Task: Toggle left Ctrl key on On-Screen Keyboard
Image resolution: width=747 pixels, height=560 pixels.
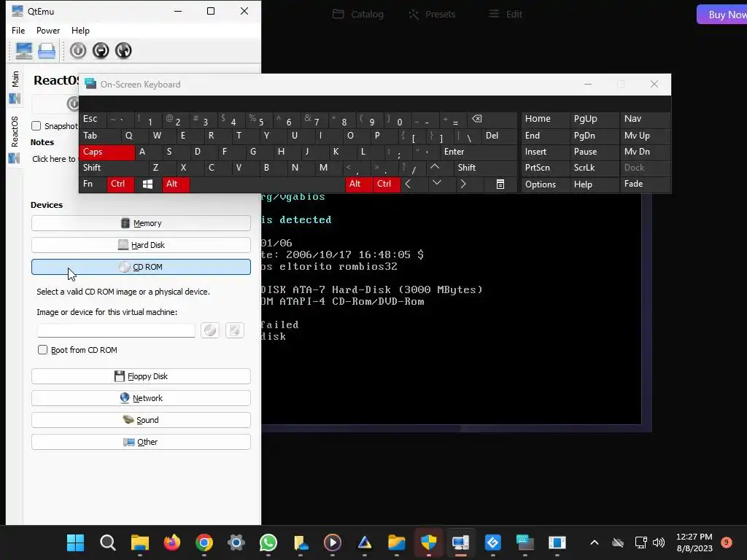Action: click(x=120, y=184)
